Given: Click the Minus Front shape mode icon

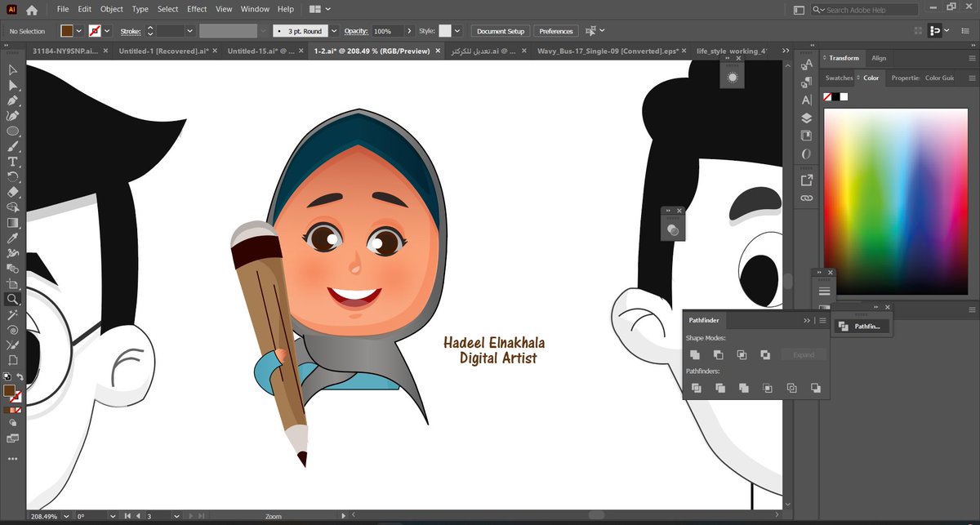Looking at the screenshot, I should (718, 354).
